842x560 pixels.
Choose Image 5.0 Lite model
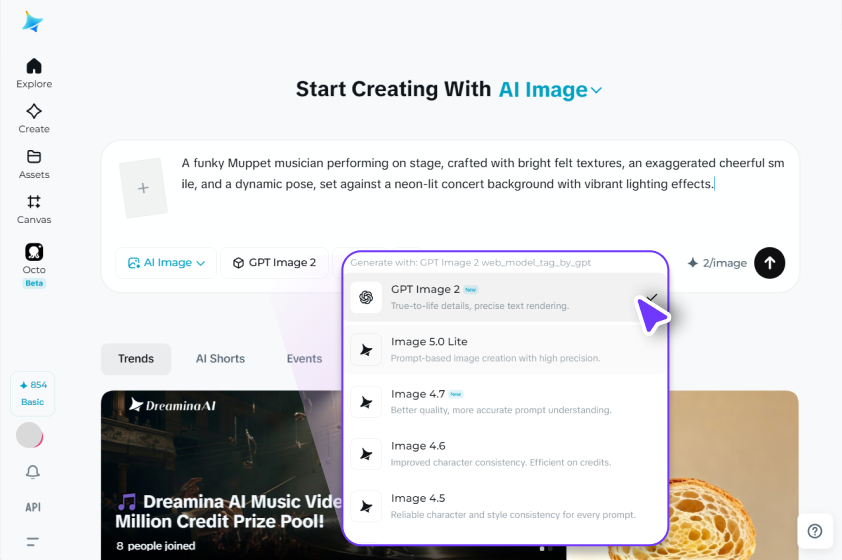pyautogui.click(x=505, y=350)
